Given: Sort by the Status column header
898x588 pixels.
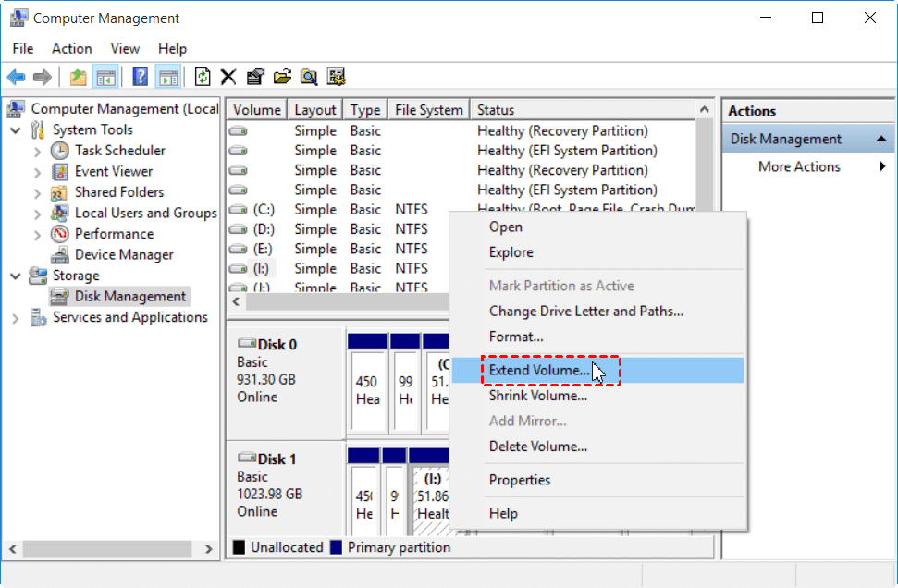Looking at the screenshot, I should [x=583, y=110].
